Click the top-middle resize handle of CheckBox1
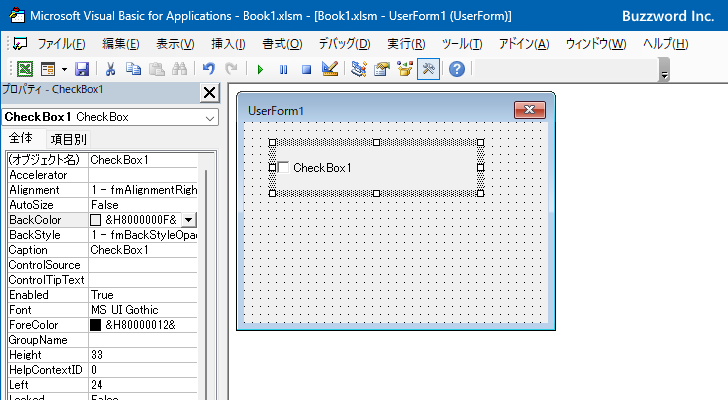 point(377,142)
